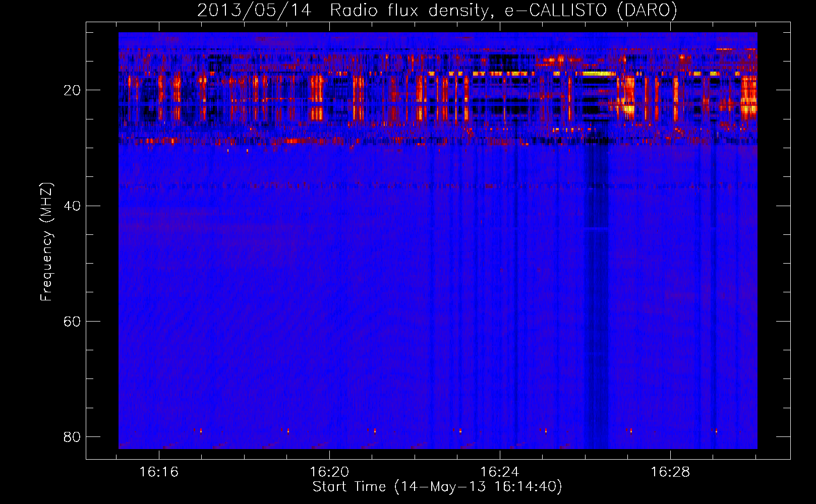Select the 'Frequency (MHZ)' y-axis label
The width and height of the screenshot is (816, 504).
(x=46, y=242)
